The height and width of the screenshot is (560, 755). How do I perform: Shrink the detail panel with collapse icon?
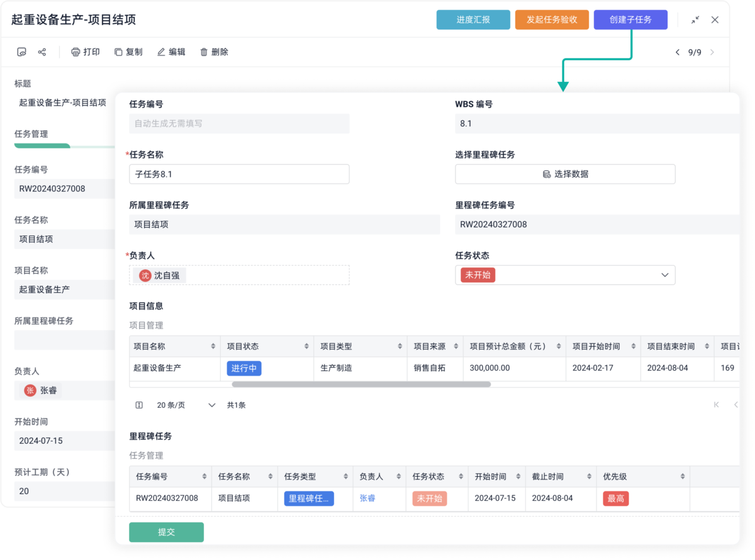(x=695, y=20)
